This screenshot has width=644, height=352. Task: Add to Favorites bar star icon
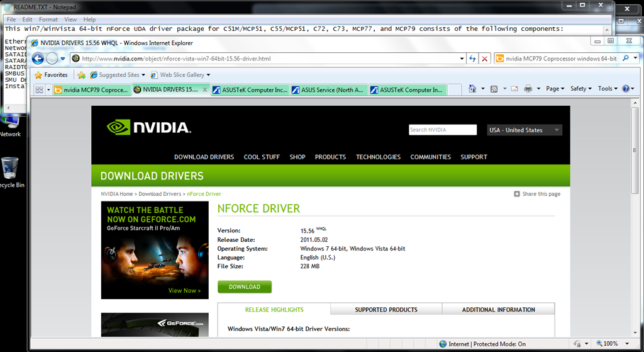(x=81, y=75)
